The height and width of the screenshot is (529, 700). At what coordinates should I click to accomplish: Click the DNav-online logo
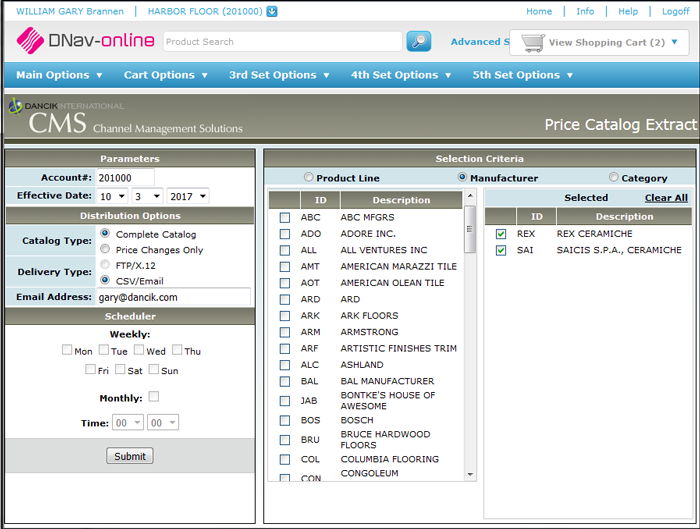[86, 41]
